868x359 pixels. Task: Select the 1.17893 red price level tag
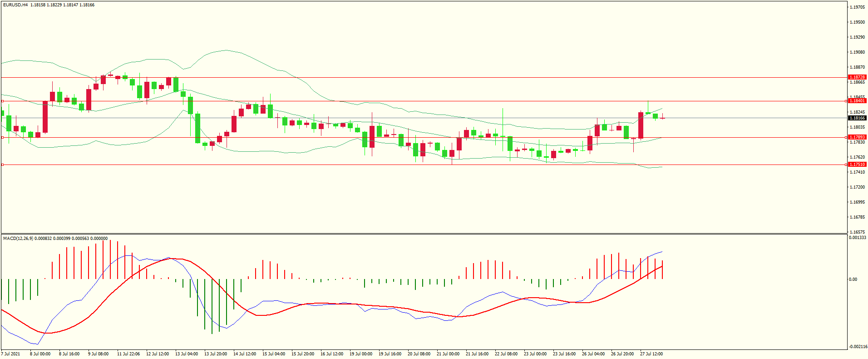[857, 137]
